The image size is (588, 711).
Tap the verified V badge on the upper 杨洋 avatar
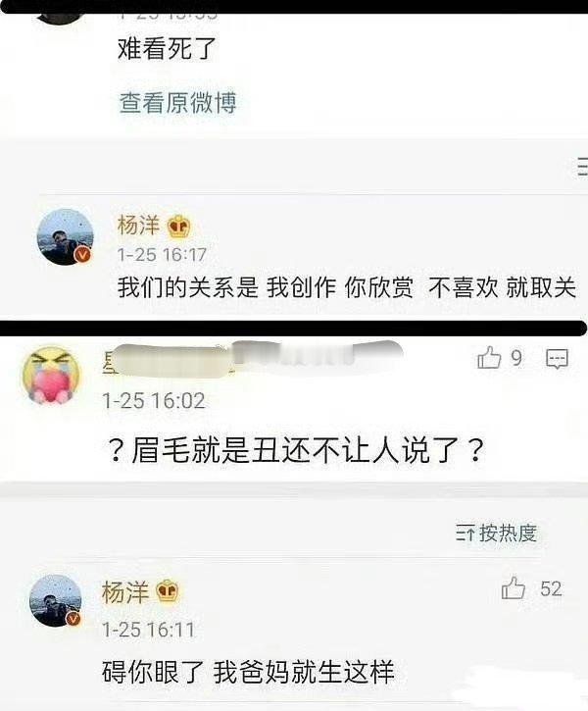click(x=82, y=255)
